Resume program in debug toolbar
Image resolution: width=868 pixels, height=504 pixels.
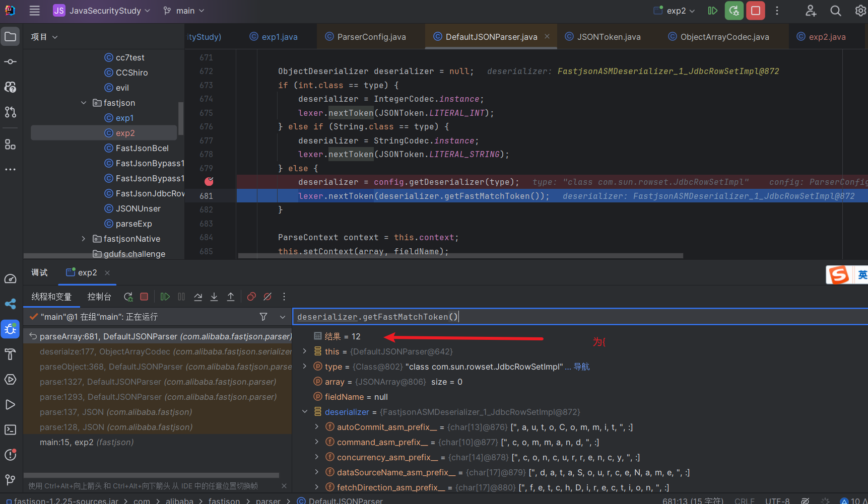point(165,297)
